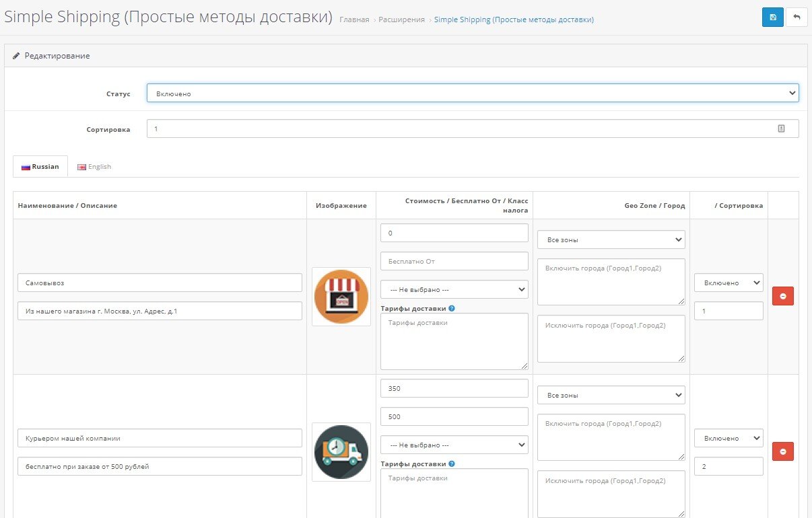Expand the Все зоны dropdown for Самовывоз
Image resolution: width=812 pixels, height=518 pixels.
[x=611, y=239]
